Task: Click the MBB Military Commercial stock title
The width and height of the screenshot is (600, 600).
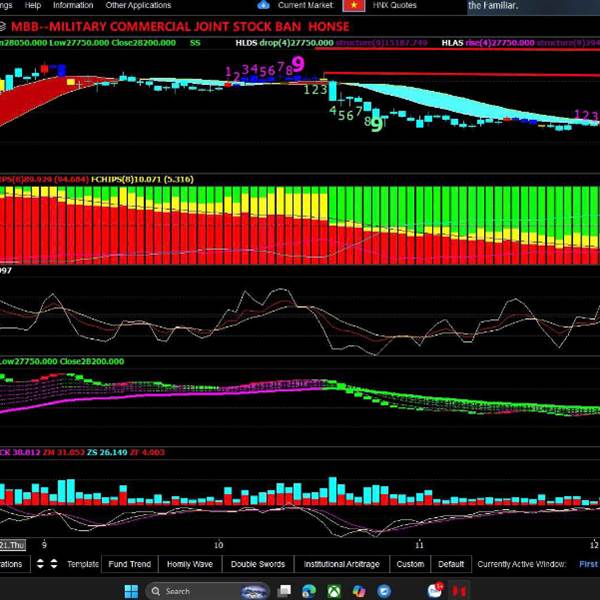Action: [x=180, y=27]
